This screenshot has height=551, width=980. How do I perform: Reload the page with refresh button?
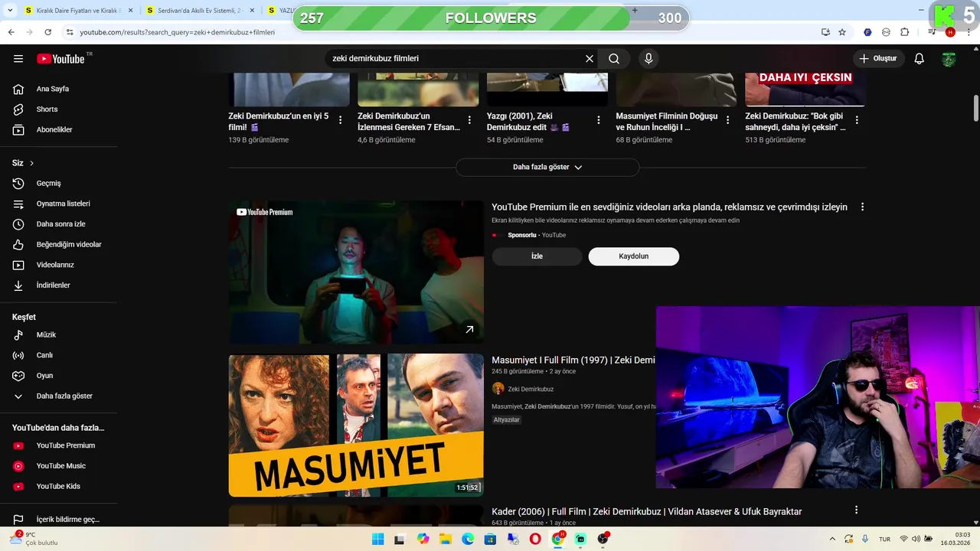point(47,32)
